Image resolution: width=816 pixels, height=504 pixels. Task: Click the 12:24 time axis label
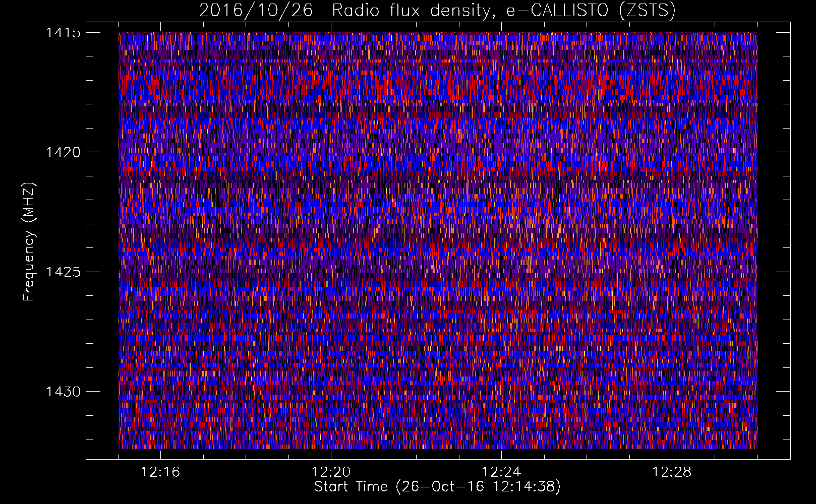501,472
